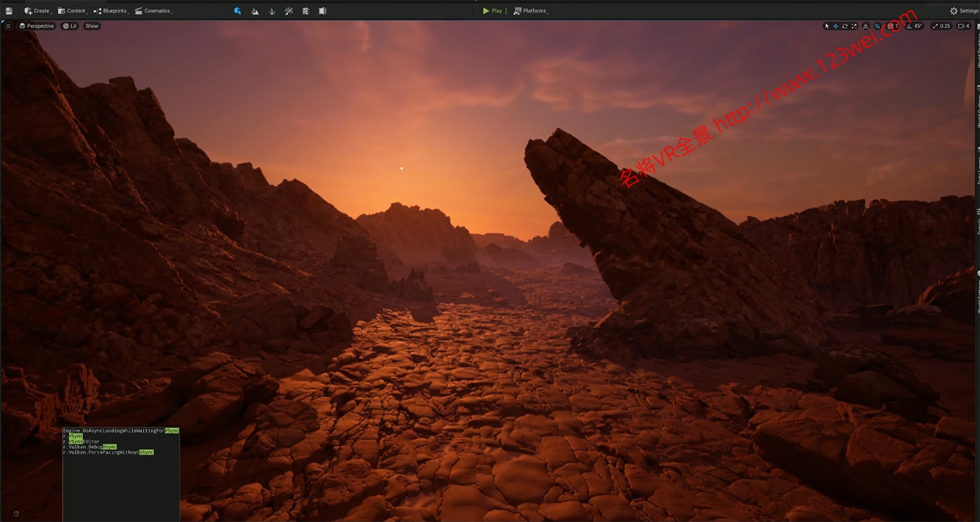Image resolution: width=980 pixels, height=522 pixels.
Task: Switch to Landscape mode
Action: coord(255,10)
